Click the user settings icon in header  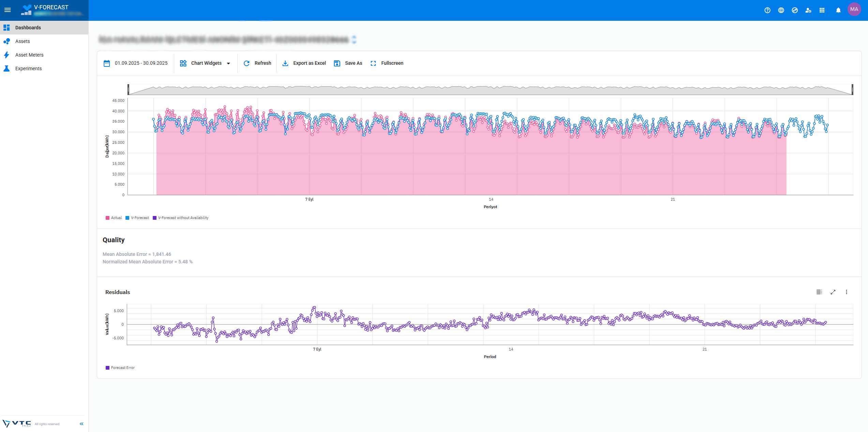click(808, 10)
